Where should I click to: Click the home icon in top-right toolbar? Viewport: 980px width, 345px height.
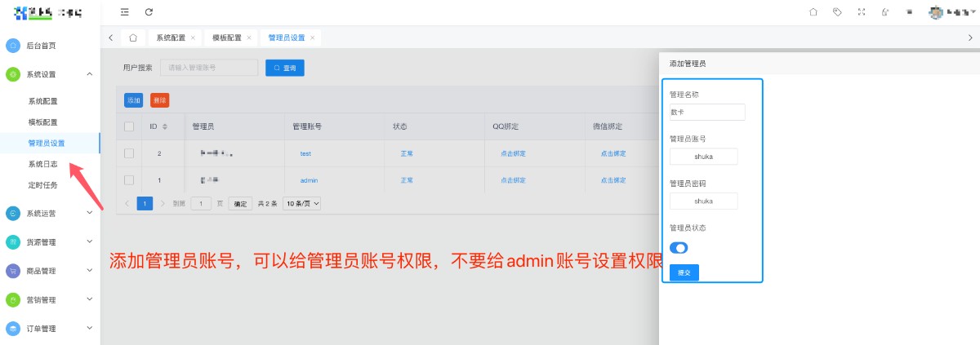click(813, 12)
